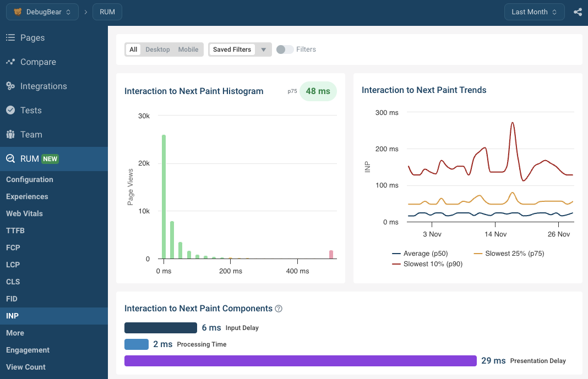Open the INP Components help icon

pyautogui.click(x=279, y=309)
